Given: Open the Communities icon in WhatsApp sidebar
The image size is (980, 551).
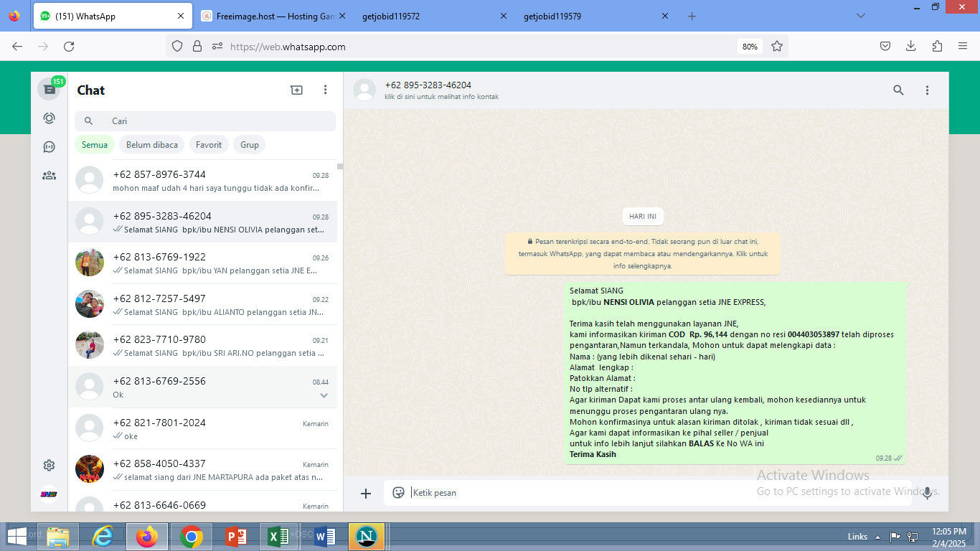Looking at the screenshot, I should pyautogui.click(x=49, y=175).
